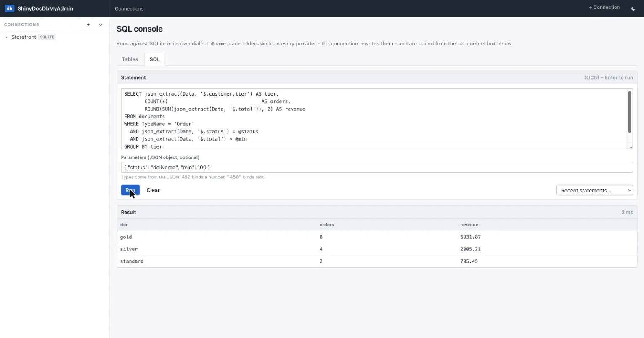Click the 2 ms query timing label
This screenshot has height=338, width=644.
point(627,212)
